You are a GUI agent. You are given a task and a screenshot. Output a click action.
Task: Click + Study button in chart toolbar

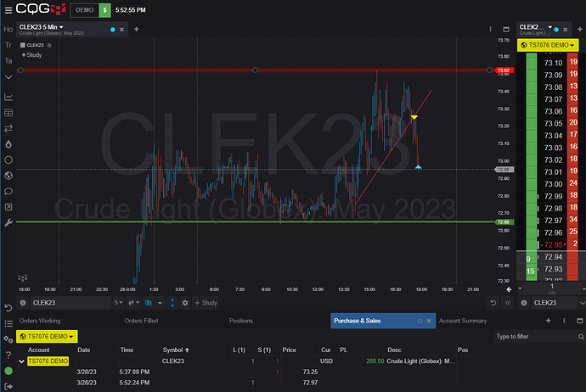pyautogui.click(x=206, y=303)
